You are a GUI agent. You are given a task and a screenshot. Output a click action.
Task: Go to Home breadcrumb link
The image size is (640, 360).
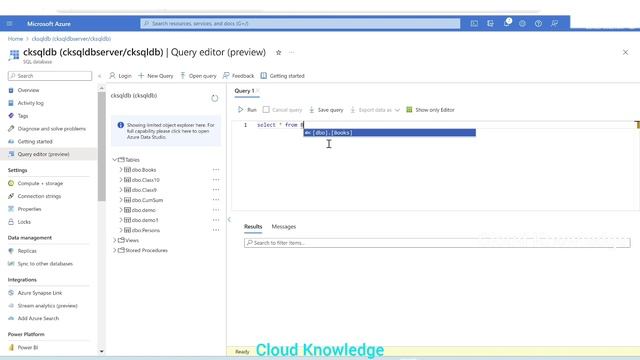click(16, 39)
